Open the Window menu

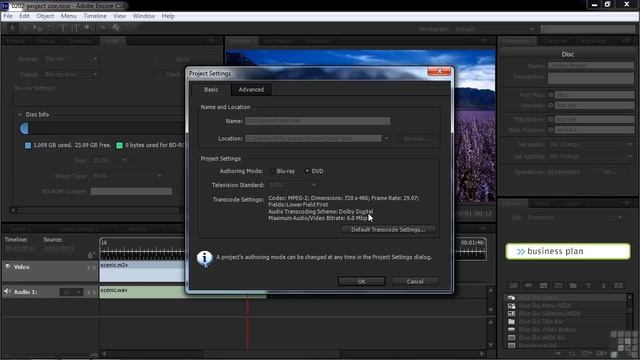pyautogui.click(x=144, y=16)
